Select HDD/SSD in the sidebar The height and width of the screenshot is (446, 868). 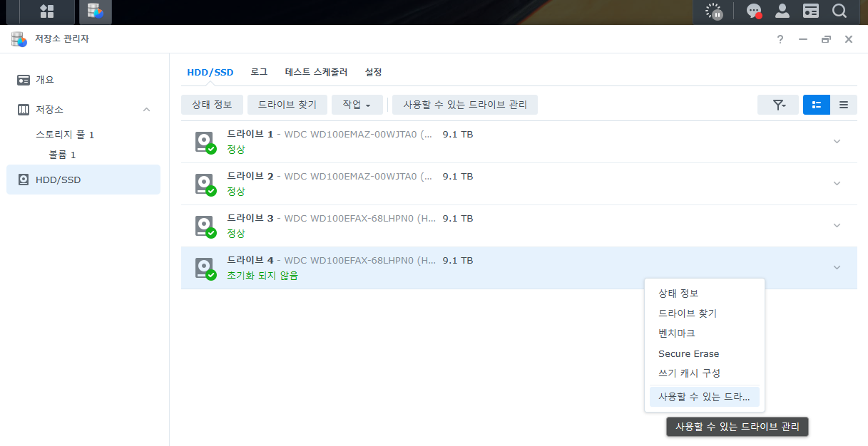83,180
